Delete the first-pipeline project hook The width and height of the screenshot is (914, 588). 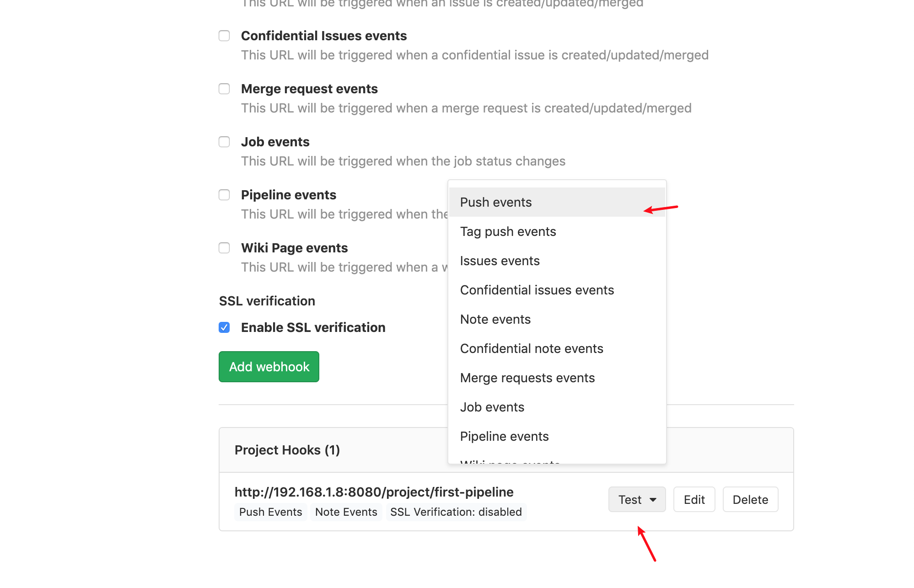click(750, 499)
